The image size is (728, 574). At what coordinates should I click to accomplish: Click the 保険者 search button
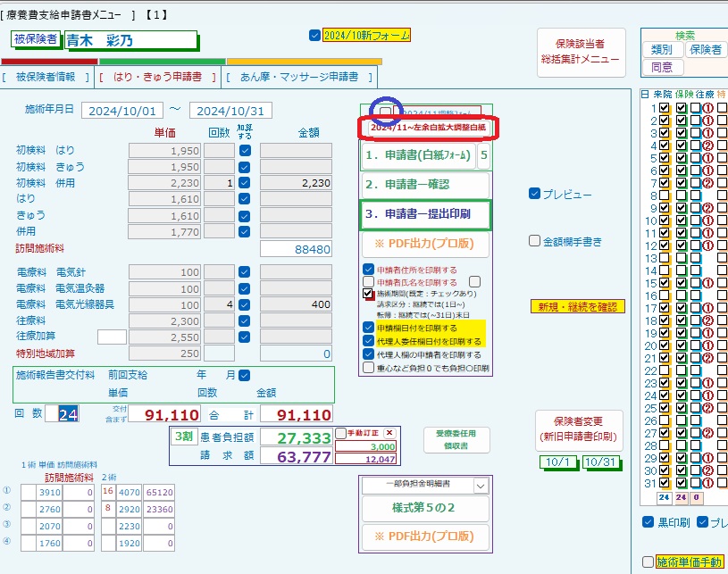(706, 50)
